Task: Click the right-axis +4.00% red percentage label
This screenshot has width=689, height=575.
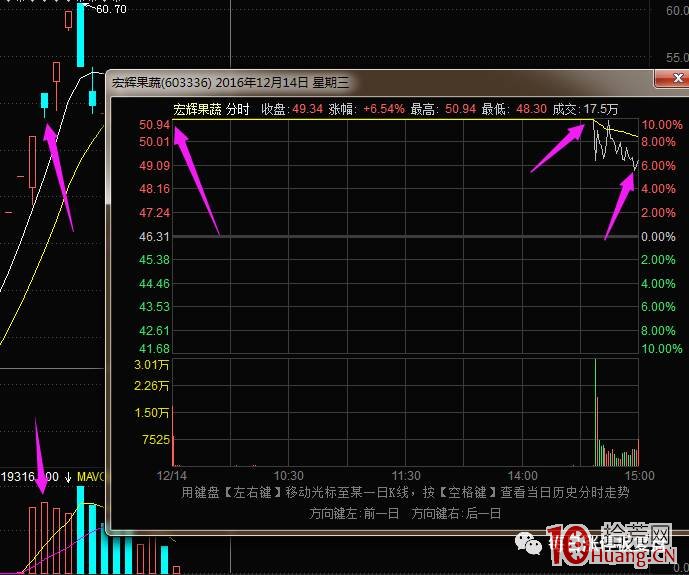Action: click(x=658, y=189)
